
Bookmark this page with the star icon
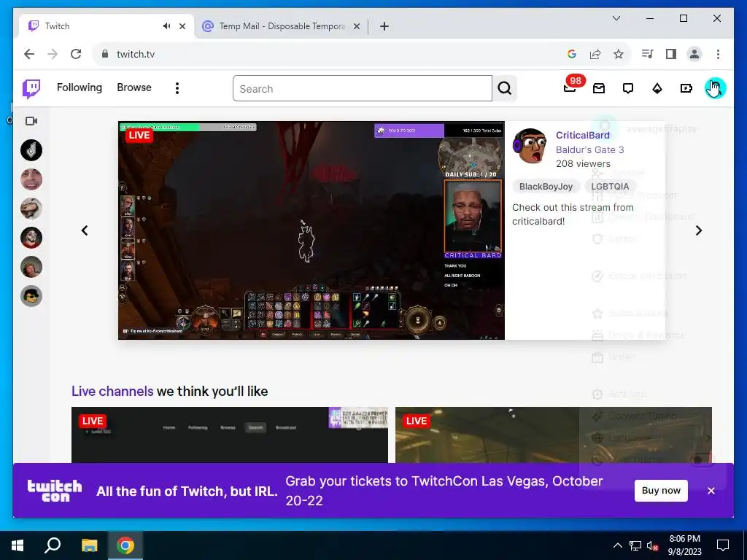pos(619,54)
